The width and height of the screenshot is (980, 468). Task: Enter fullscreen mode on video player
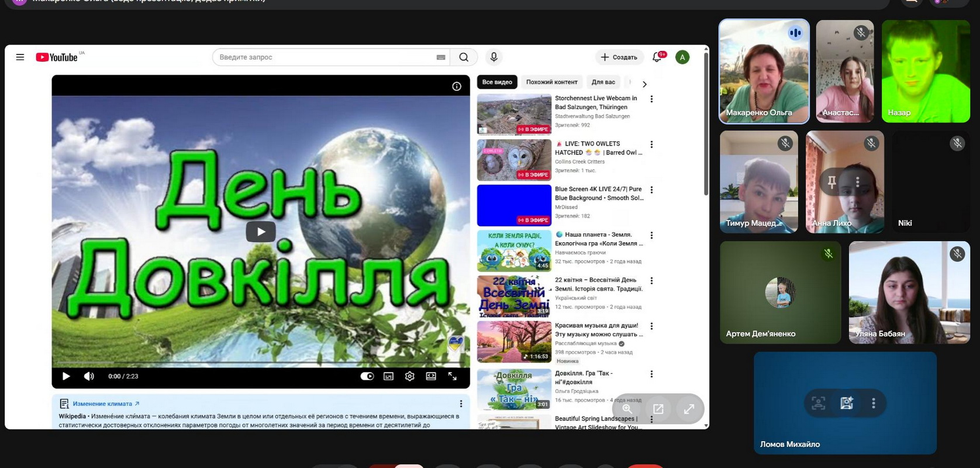click(452, 376)
